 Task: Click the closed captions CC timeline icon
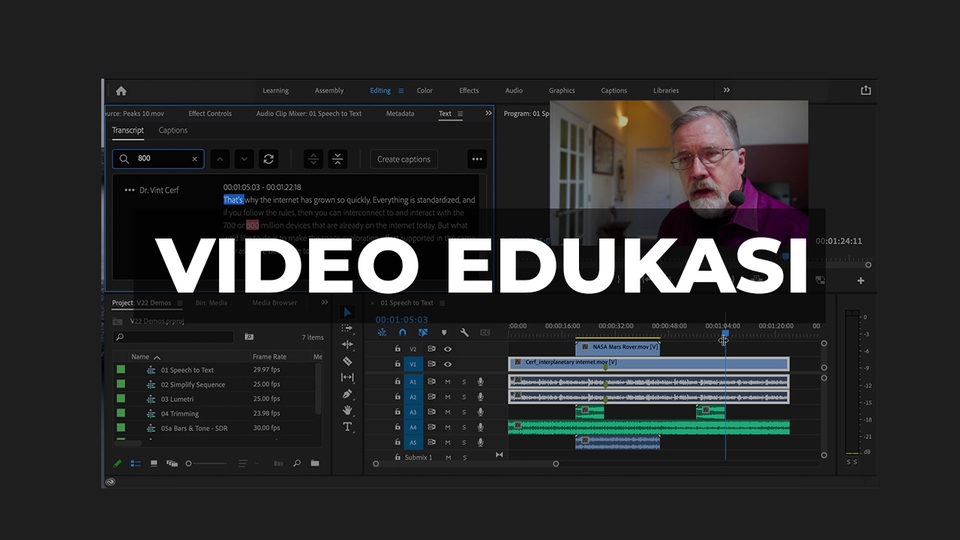(x=485, y=332)
